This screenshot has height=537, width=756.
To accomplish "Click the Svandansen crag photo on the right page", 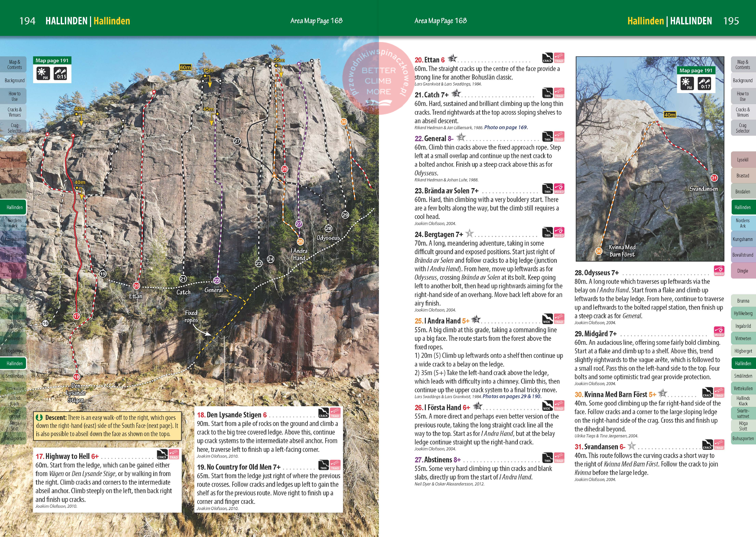I will coord(650,159).
